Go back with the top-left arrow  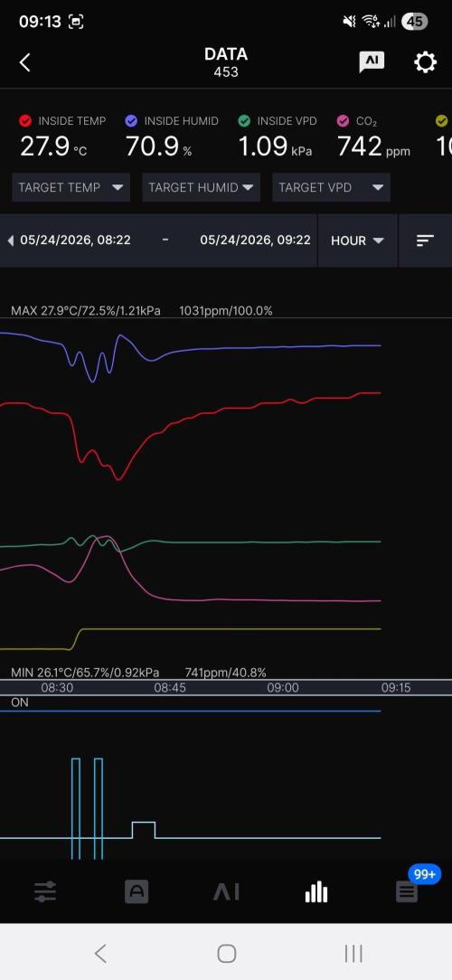pos(25,62)
